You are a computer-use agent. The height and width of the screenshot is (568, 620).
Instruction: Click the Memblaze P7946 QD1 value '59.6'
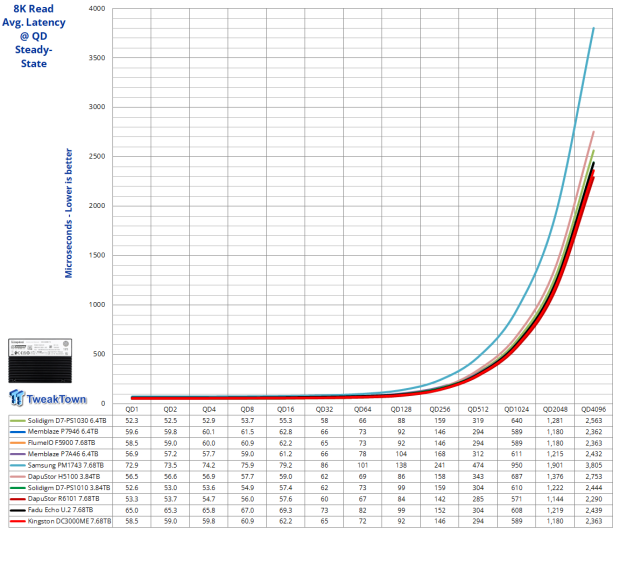tap(132, 432)
